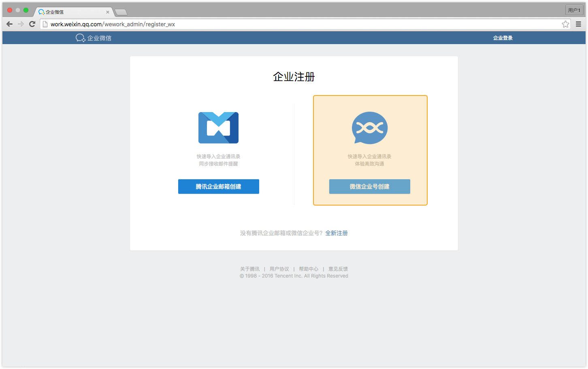Viewport: 588px width, 369px height.
Task: Open the 关于腾讯 footer link
Action: coord(250,269)
